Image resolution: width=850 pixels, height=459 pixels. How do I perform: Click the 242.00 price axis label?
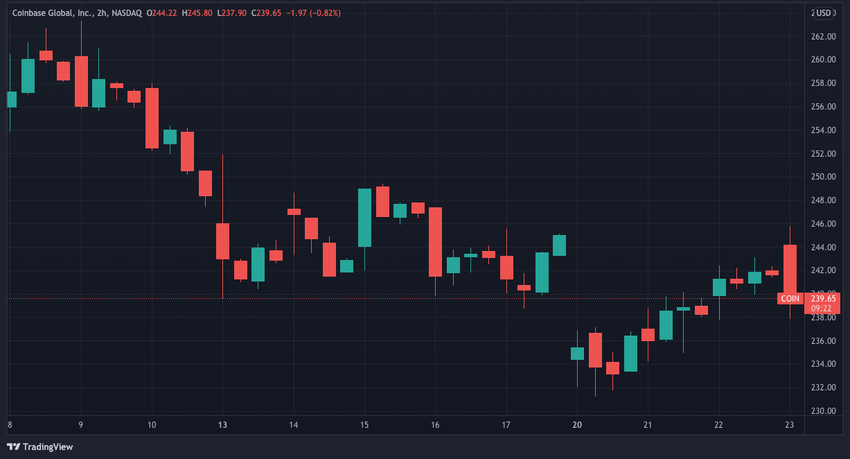pyautogui.click(x=823, y=270)
